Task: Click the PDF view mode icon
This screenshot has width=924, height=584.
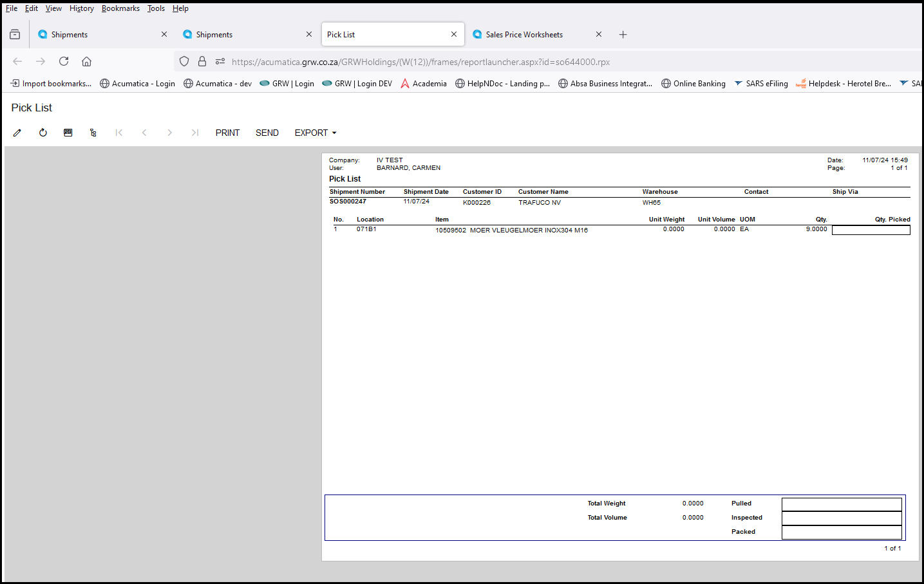Action: tap(68, 133)
